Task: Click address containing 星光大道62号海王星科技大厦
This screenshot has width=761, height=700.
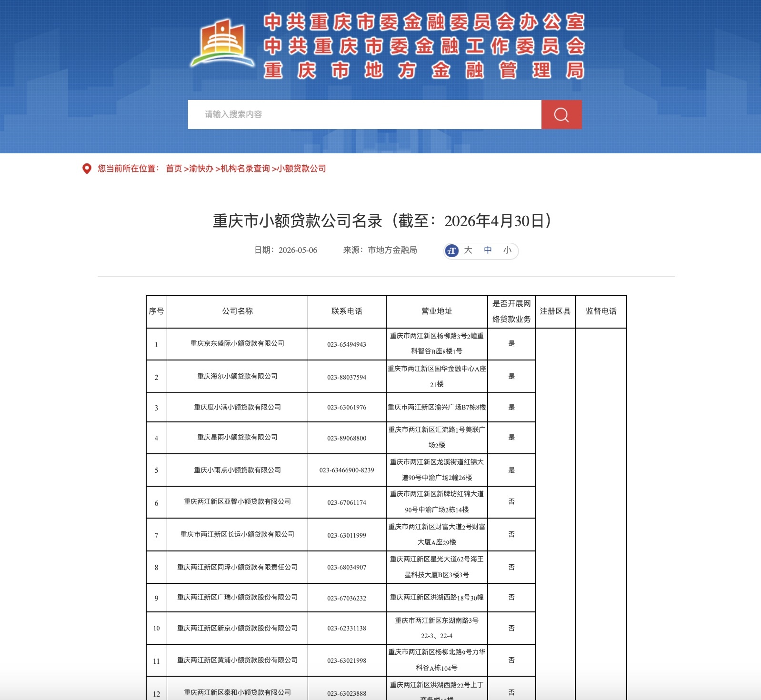Action: point(437,567)
